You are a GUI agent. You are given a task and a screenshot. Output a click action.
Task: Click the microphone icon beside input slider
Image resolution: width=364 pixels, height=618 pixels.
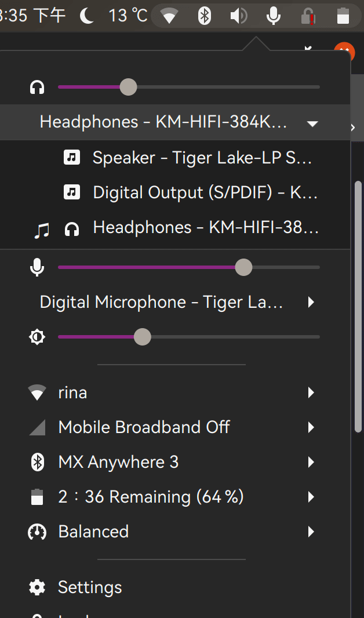pyautogui.click(x=37, y=267)
